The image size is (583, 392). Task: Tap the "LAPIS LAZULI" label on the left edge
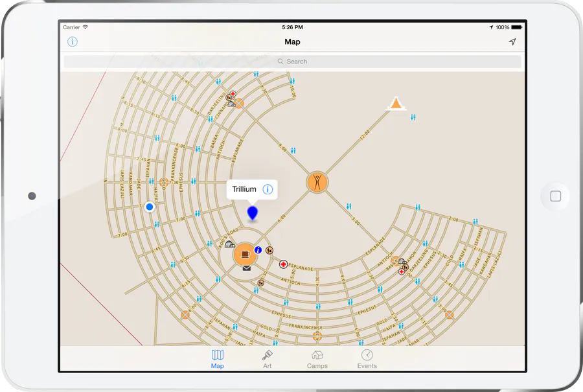point(122,184)
